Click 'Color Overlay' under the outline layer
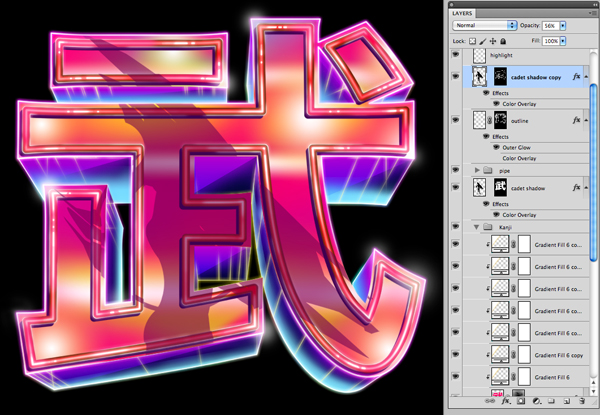600x415 pixels. click(519, 158)
